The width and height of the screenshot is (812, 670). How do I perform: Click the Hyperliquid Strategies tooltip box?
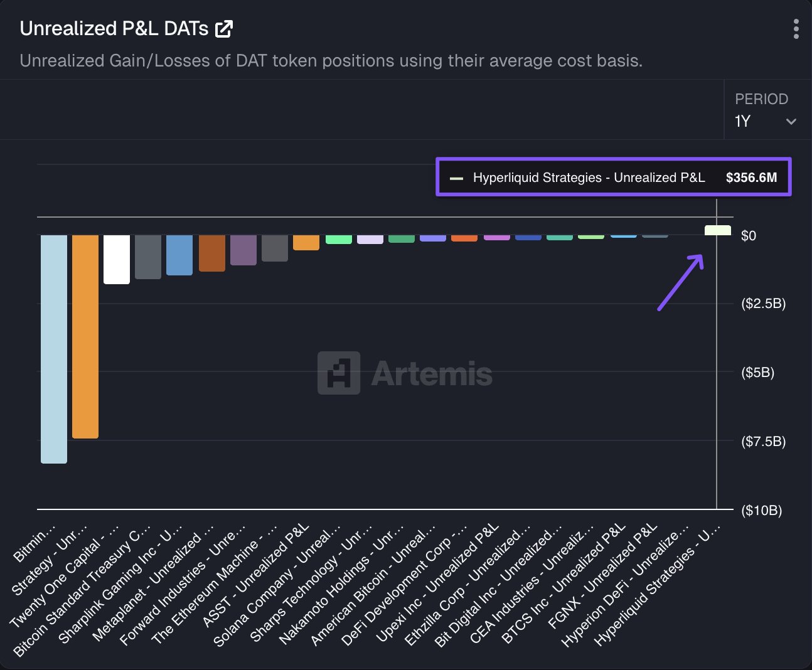614,177
